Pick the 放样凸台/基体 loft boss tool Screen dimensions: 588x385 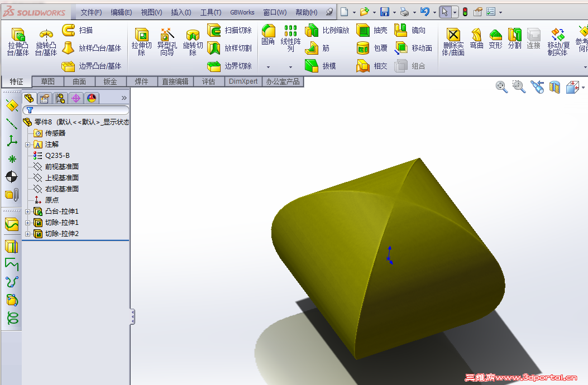coord(92,48)
